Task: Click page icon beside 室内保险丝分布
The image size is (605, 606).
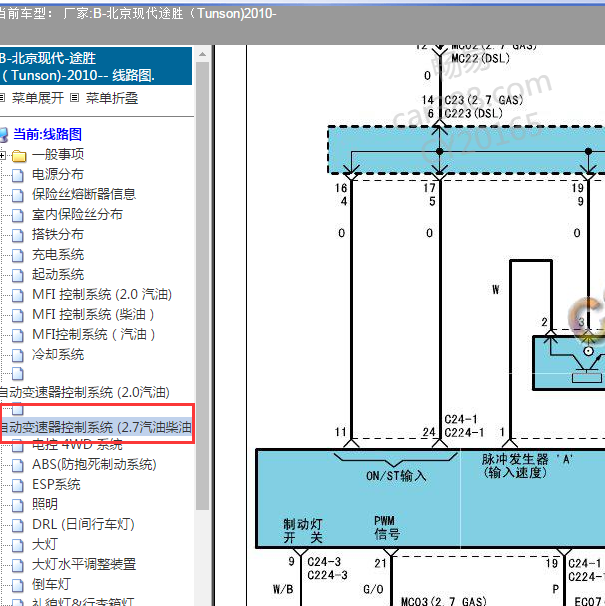Action: point(18,215)
